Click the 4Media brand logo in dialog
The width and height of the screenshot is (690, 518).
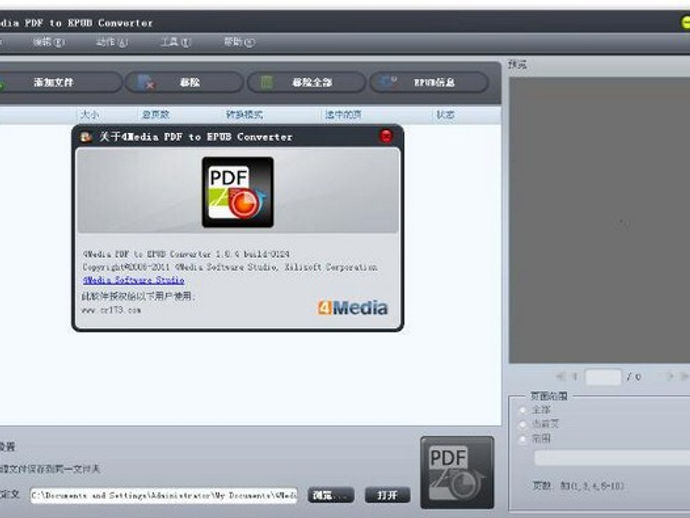click(x=353, y=308)
